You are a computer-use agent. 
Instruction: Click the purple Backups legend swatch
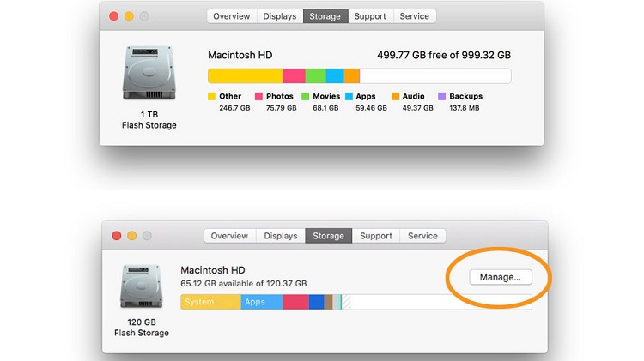442,96
